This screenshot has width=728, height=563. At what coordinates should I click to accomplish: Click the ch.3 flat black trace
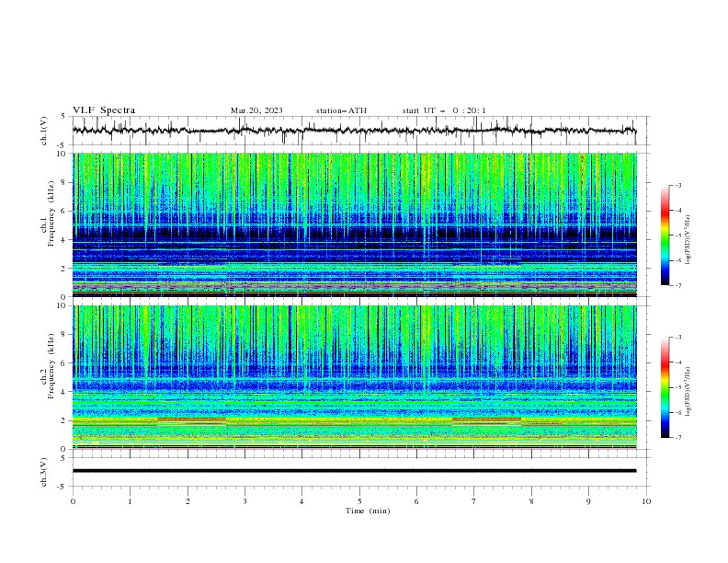[354, 471]
